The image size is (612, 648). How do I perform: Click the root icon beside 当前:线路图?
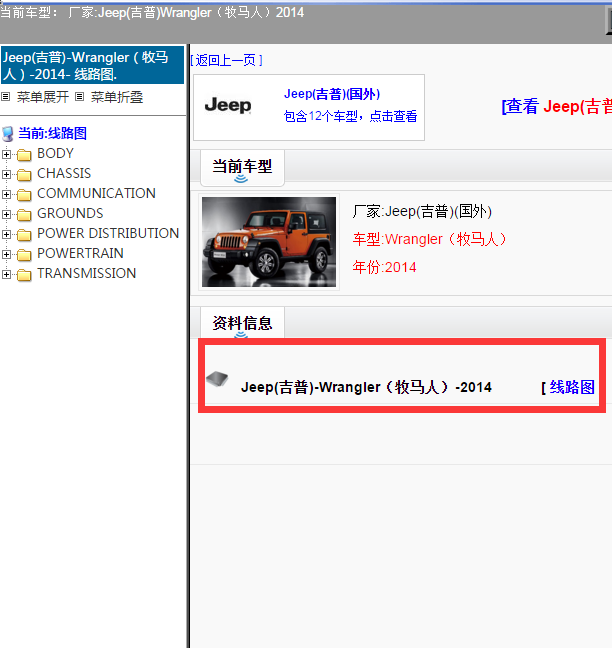coord(7,134)
